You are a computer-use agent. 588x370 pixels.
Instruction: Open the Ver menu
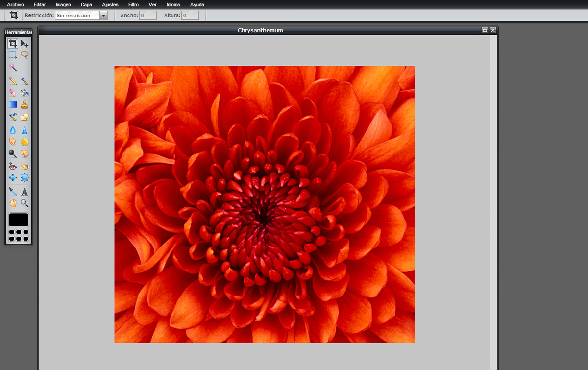[x=152, y=4]
